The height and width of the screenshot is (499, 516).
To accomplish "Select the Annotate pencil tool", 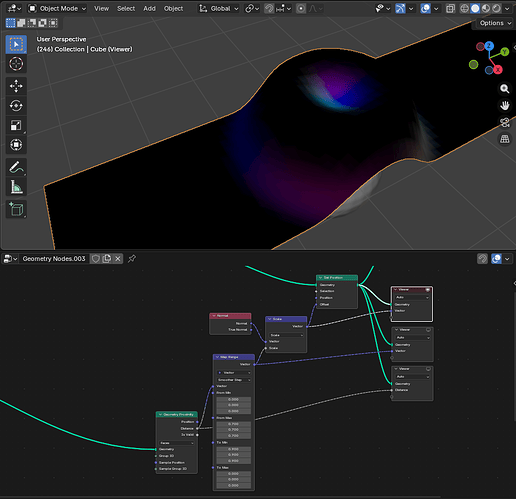I will click(16, 167).
